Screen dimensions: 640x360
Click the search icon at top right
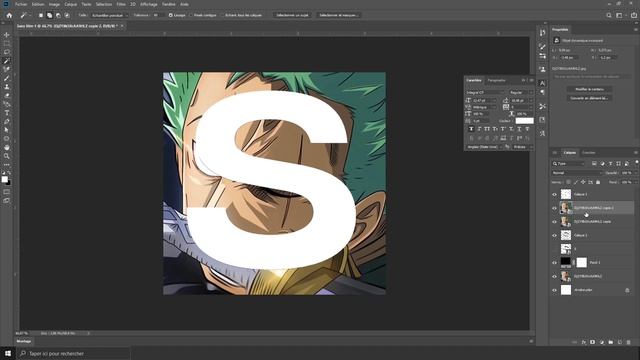click(x=609, y=15)
